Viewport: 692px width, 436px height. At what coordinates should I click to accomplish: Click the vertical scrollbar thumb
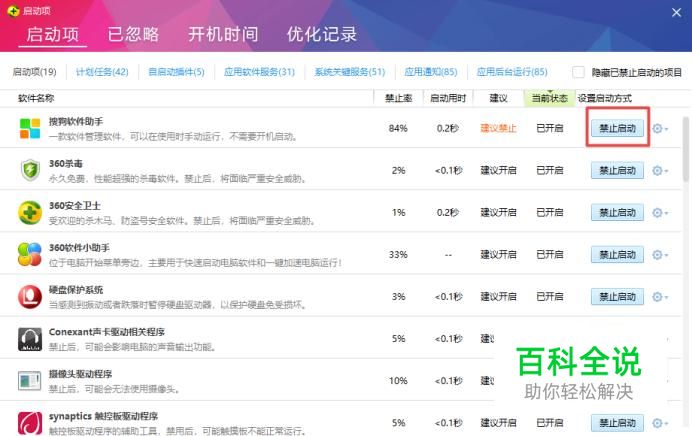pyautogui.click(x=686, y=149)
